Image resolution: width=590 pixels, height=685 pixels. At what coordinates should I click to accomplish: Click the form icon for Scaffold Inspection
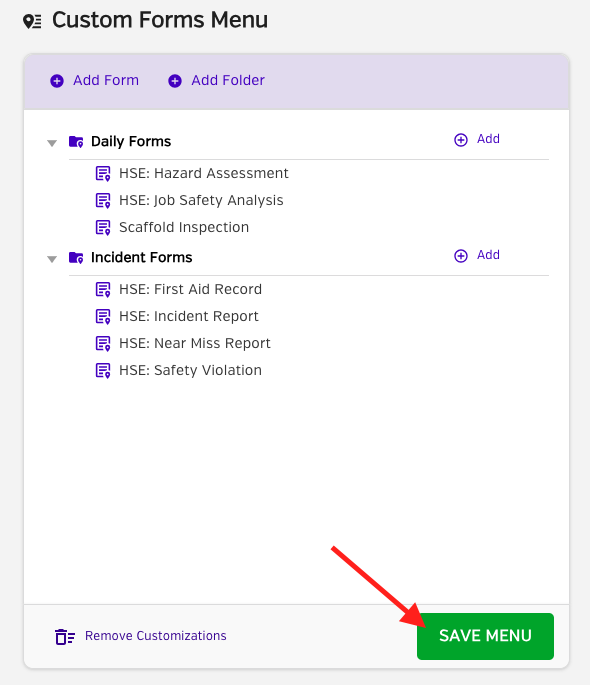coord(103,228)
